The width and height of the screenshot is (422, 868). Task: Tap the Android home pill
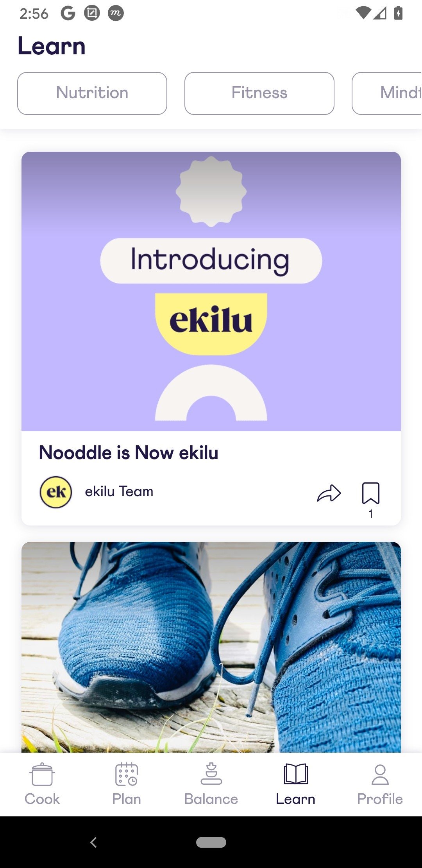211,842
